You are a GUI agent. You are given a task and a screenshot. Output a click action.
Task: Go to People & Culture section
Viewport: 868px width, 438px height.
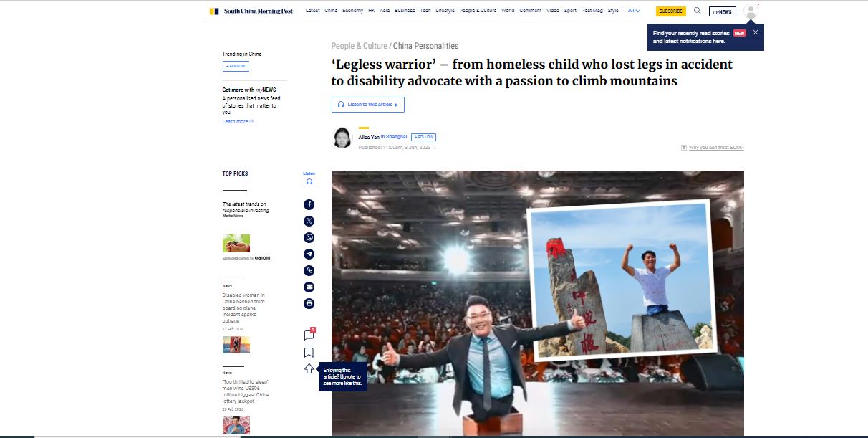pos(359,46)
